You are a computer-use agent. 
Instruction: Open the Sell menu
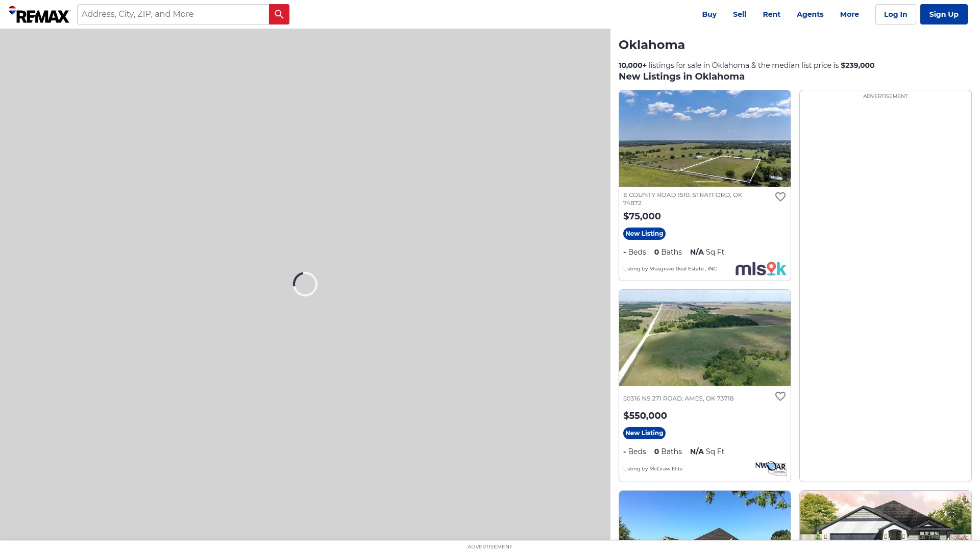pyautogui.click(x=740, y=14)
